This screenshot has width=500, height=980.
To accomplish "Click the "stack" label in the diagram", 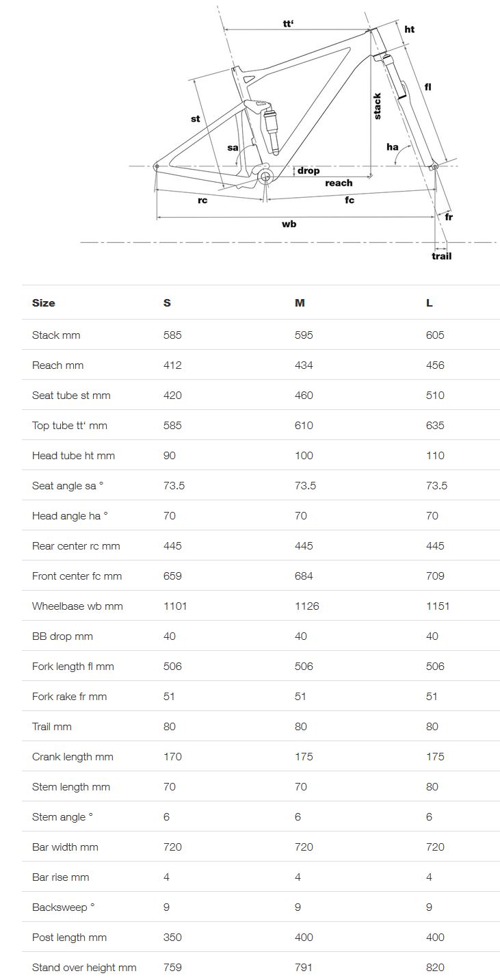I will pyautogui.click(x=377, y=106).
